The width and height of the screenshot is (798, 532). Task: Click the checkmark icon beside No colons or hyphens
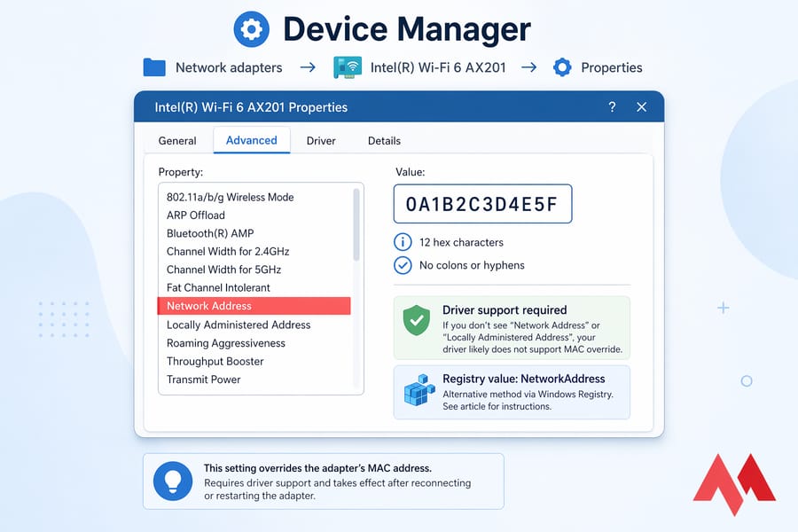(x=403, y=265)
